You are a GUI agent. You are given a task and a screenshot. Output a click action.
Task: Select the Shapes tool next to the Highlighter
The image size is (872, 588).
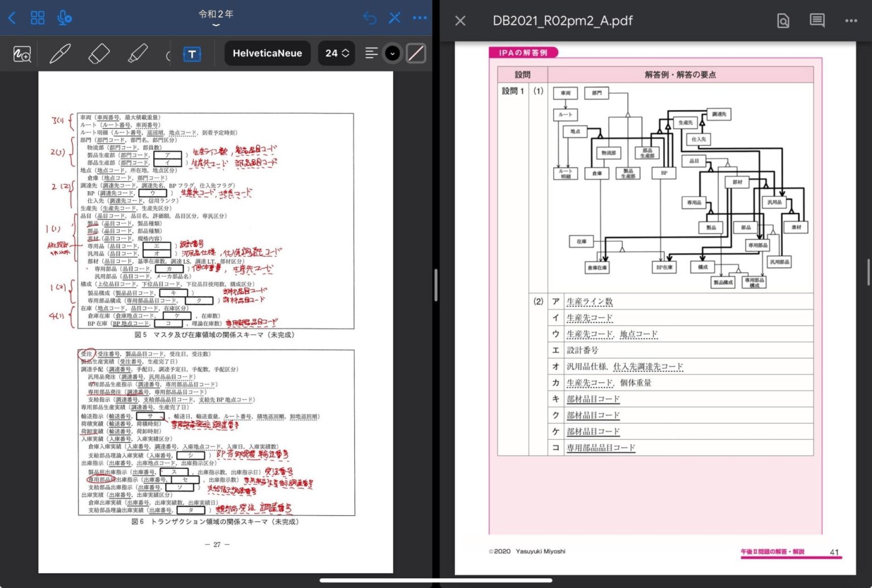(x=169, y=54)
